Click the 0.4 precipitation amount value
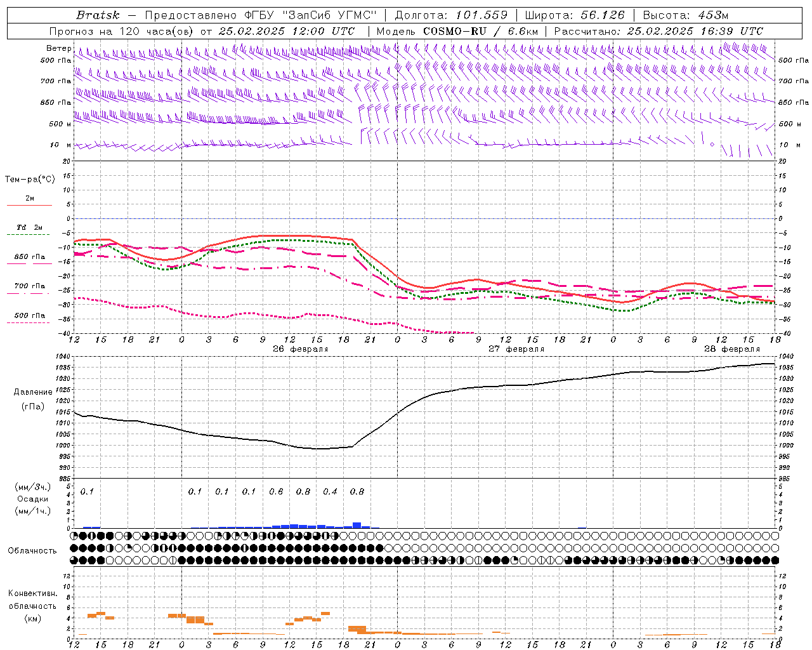 [x=330, y=492]
